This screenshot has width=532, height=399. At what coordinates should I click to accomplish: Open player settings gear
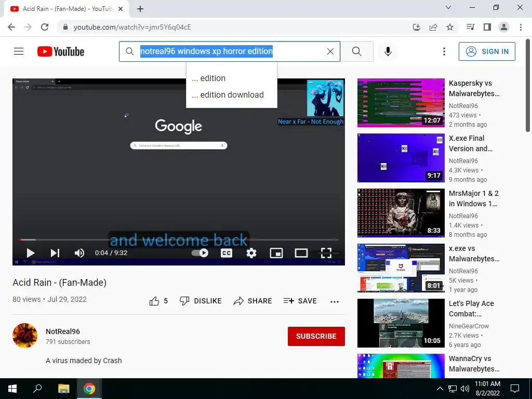click(x=251, y=253)
